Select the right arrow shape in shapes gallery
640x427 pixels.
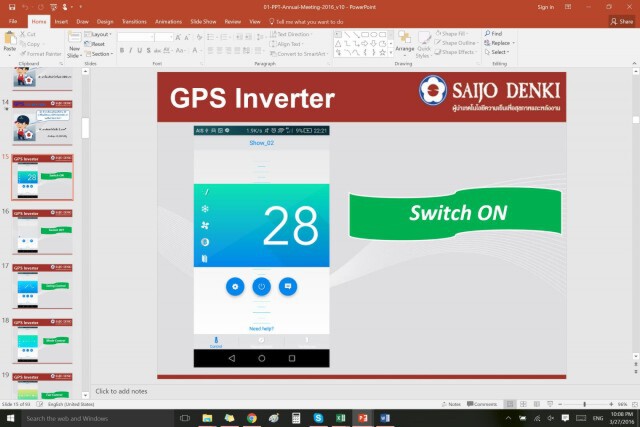364,44
